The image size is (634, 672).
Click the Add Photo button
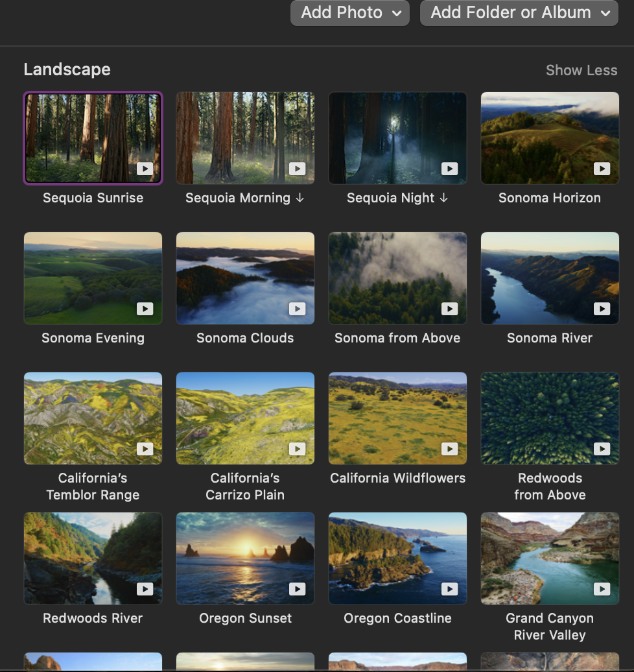point(342,12)
